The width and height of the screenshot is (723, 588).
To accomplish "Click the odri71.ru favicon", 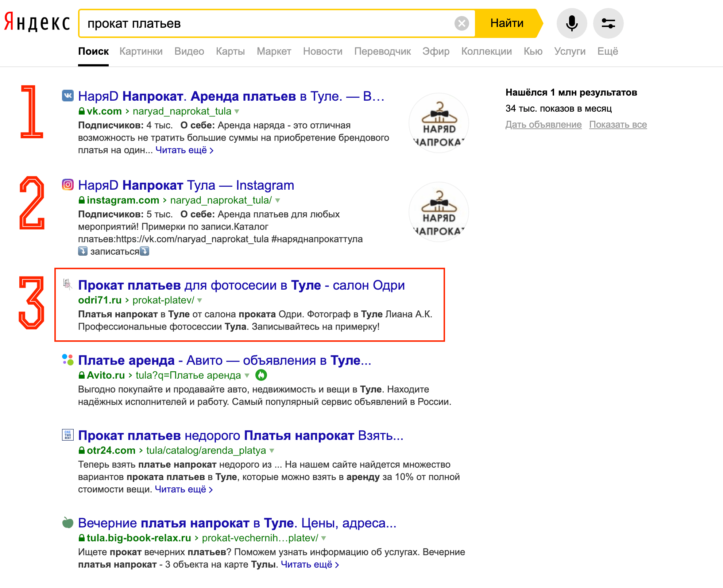I will pyautogui.click(x=68, y=285).
